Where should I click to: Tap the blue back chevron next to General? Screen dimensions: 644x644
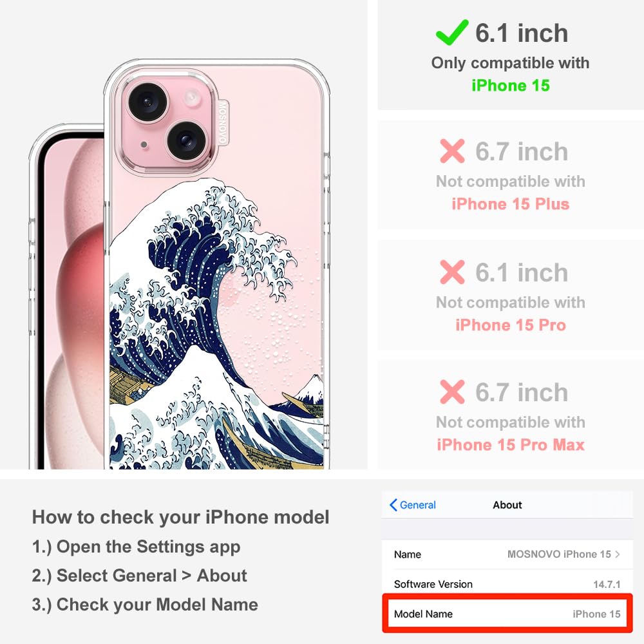(x=393, y=505)
